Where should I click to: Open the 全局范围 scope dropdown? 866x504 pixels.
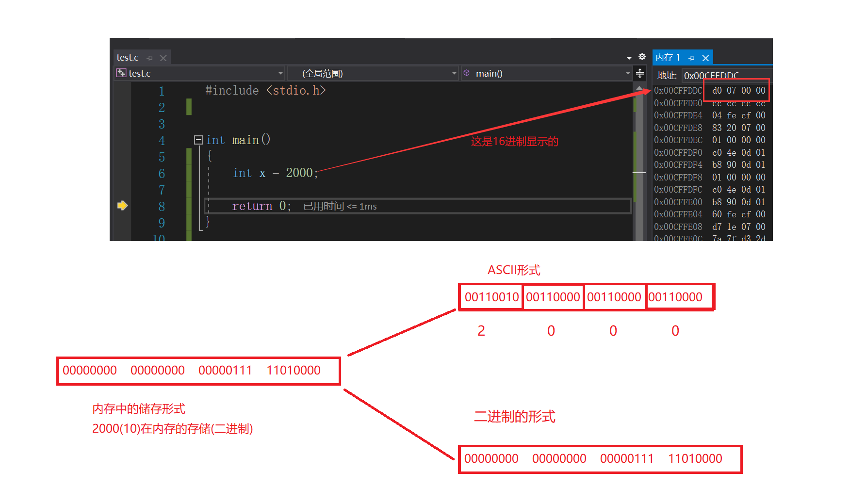click(373, 73)
